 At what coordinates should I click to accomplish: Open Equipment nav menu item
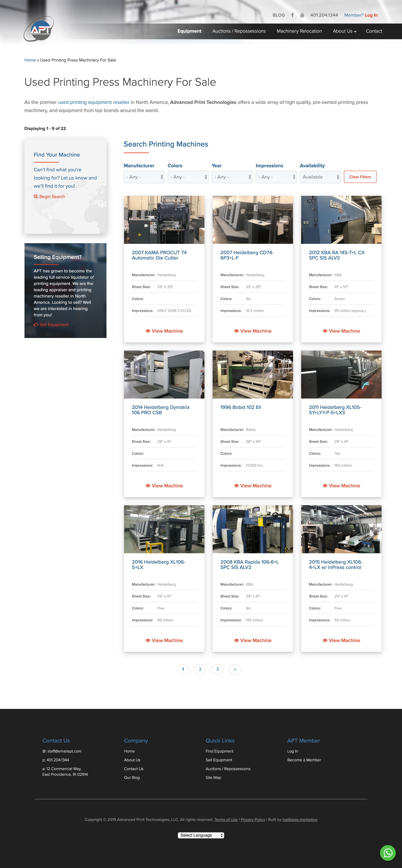coord(189,31)
